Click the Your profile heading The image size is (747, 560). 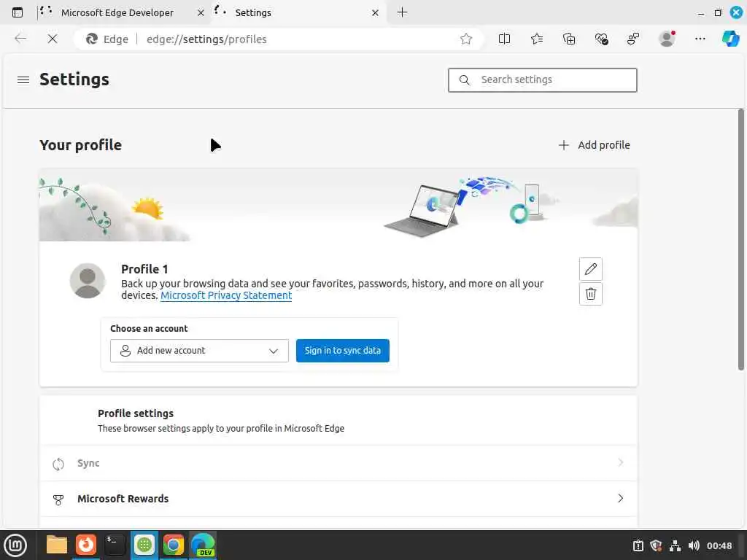pyautogui.click(x=80, y=145)
